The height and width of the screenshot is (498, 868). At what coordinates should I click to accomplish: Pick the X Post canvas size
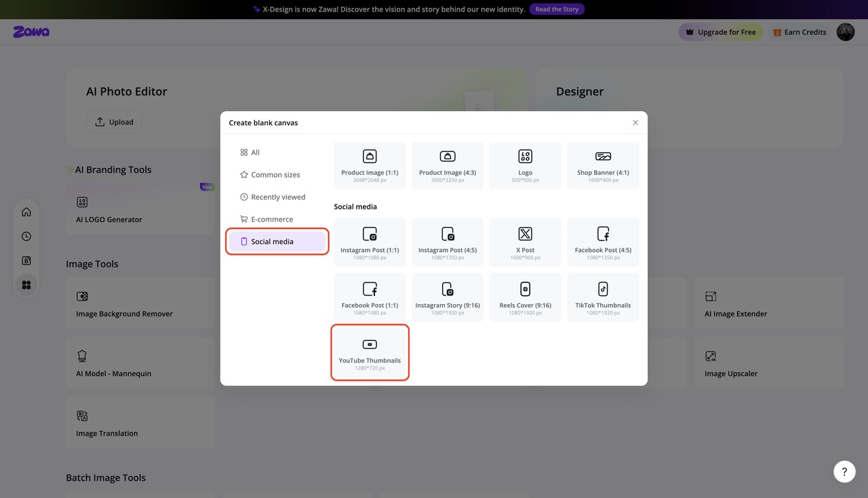click(x=526, y=242)
